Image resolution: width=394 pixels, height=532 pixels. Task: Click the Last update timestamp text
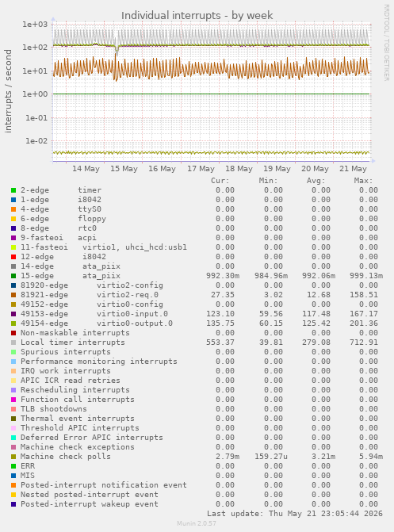click(295, 514)
